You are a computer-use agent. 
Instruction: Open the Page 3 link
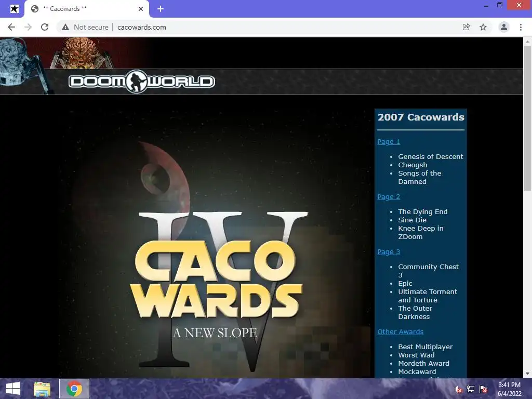tap(389, 252)
